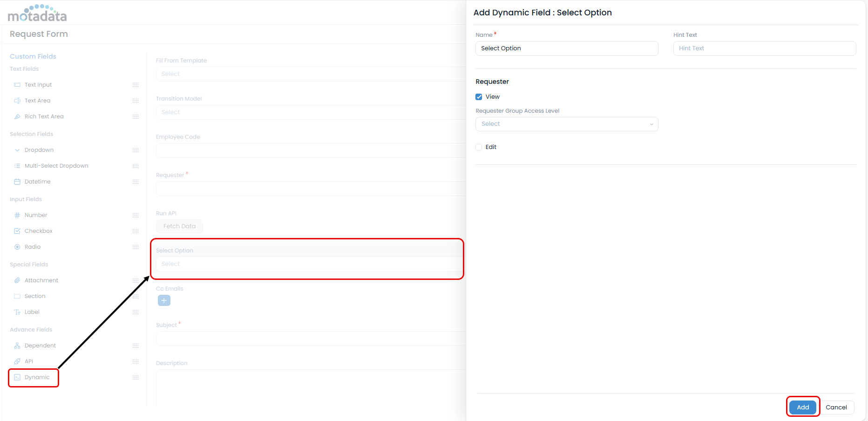
Task: Click the drag handle for Radio
Action: [x=136, y=247]
